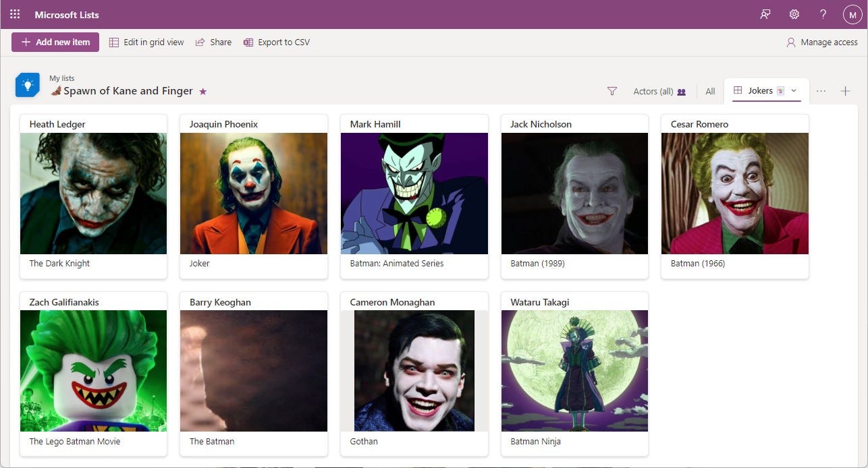Viewport: 868px width, 468px height.
Task: Click the Zach Galifianakis name text
Action: coord(64,302)
